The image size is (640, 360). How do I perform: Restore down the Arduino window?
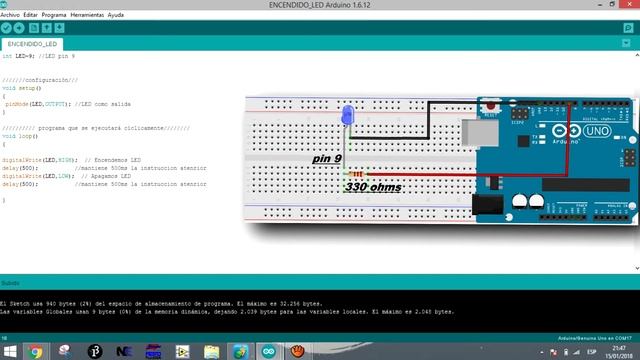point(612,4)
